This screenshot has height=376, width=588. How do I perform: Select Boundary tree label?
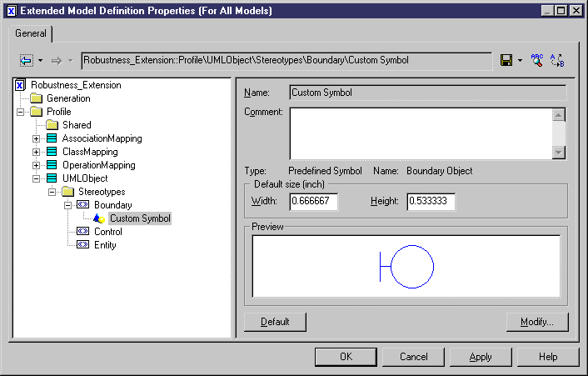point(113,205)
